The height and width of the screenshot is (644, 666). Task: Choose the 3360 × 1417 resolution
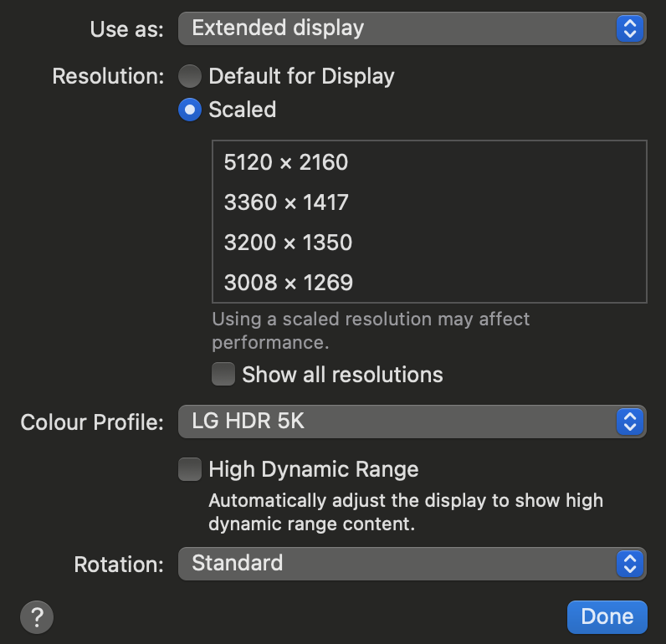[286, 202]
